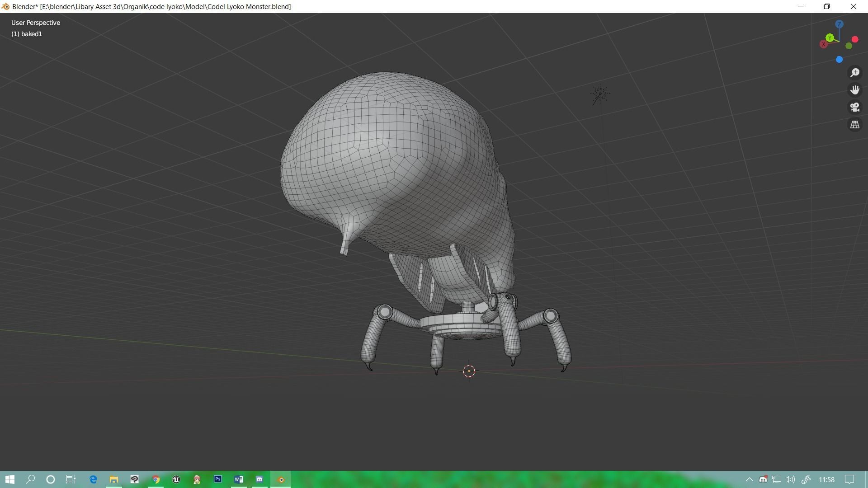Click the hand pan-view button
This screenshot has width=868, height=488.
[x=855, y=90]
